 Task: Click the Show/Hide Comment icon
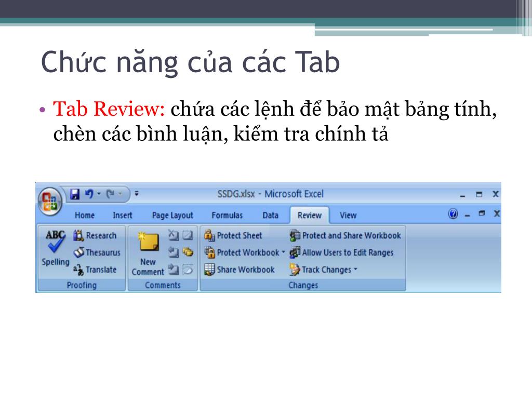pyautogui.click(x=188, y=235)
